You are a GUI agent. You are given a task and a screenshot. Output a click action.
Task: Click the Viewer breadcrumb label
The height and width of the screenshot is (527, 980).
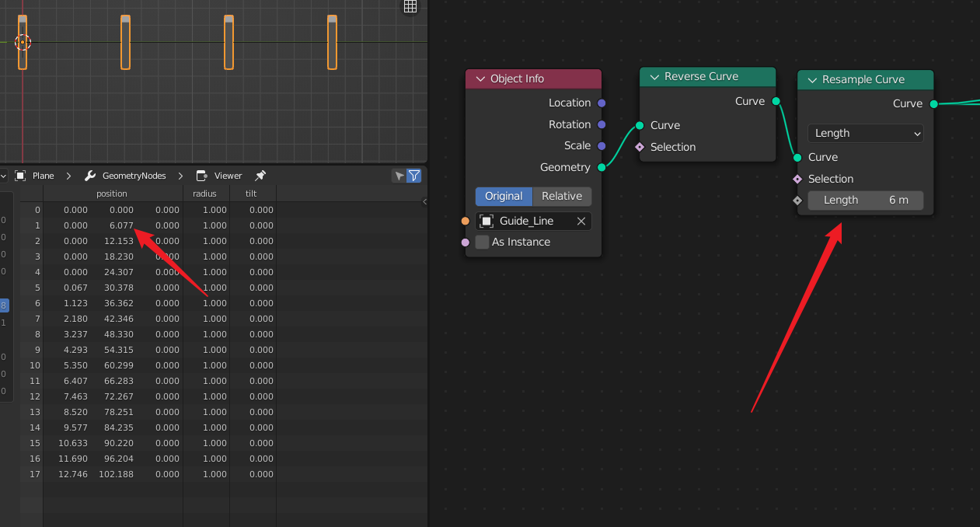pyautogui.click(x=228, y=176)
